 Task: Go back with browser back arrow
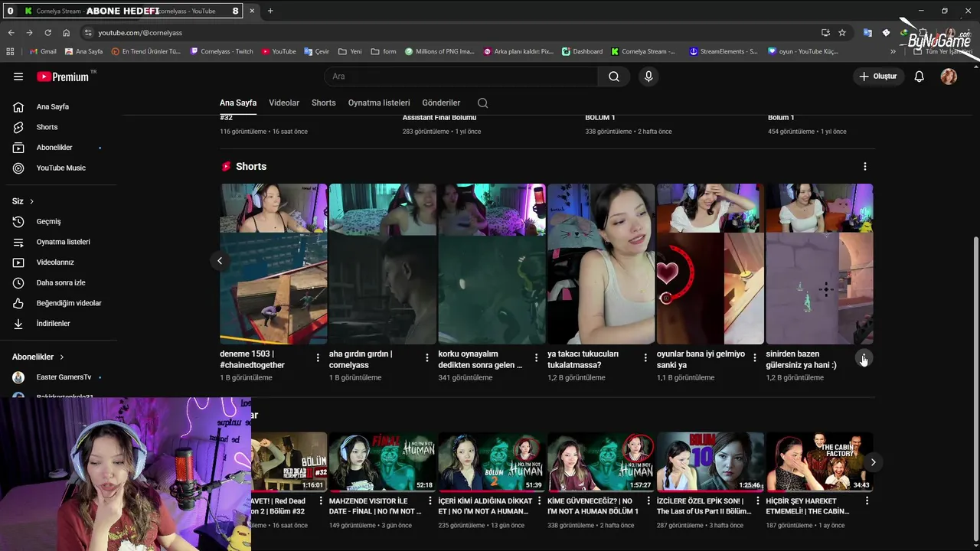pyautogui.click(x=11, y=33)
